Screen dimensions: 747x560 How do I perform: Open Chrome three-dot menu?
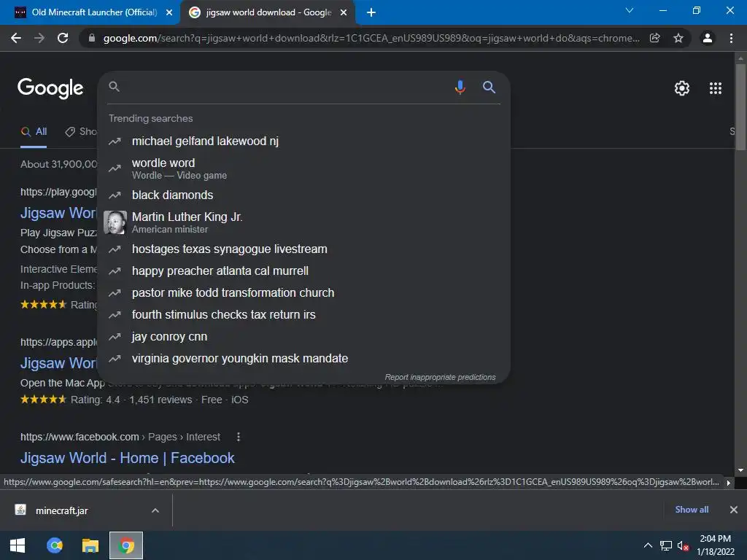point(731,38)
